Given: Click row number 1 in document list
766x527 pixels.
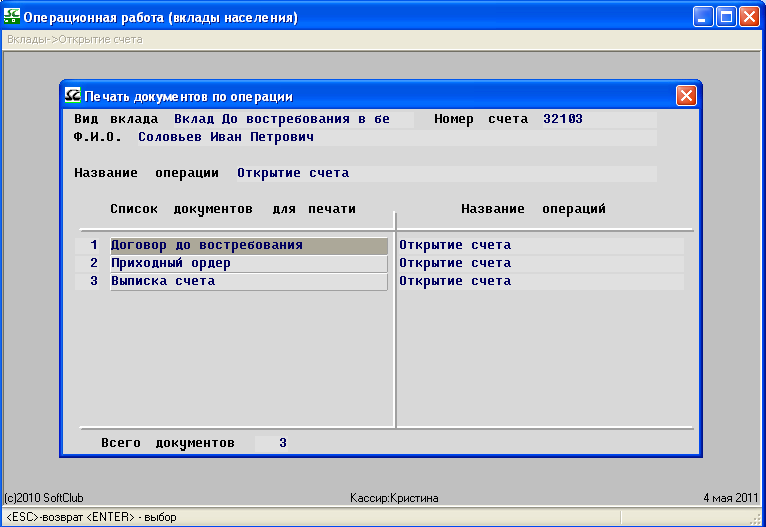Looking at the screenshot, I should tap(87, 245).
